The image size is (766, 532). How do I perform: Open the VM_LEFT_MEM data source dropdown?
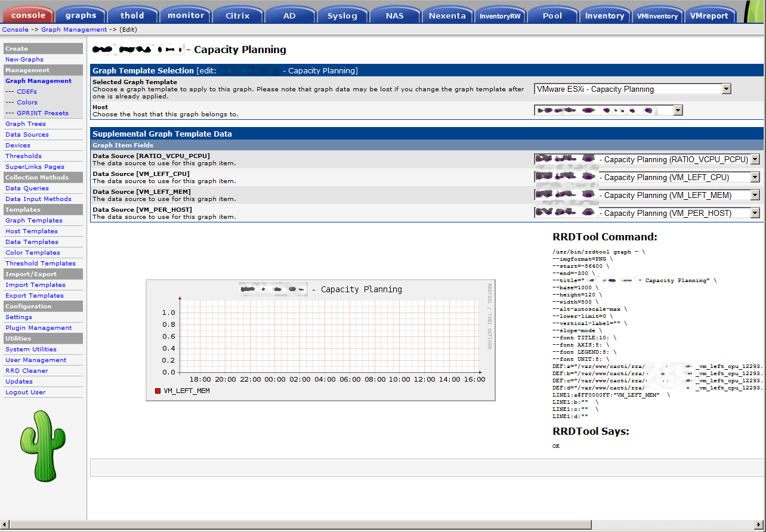647,195
